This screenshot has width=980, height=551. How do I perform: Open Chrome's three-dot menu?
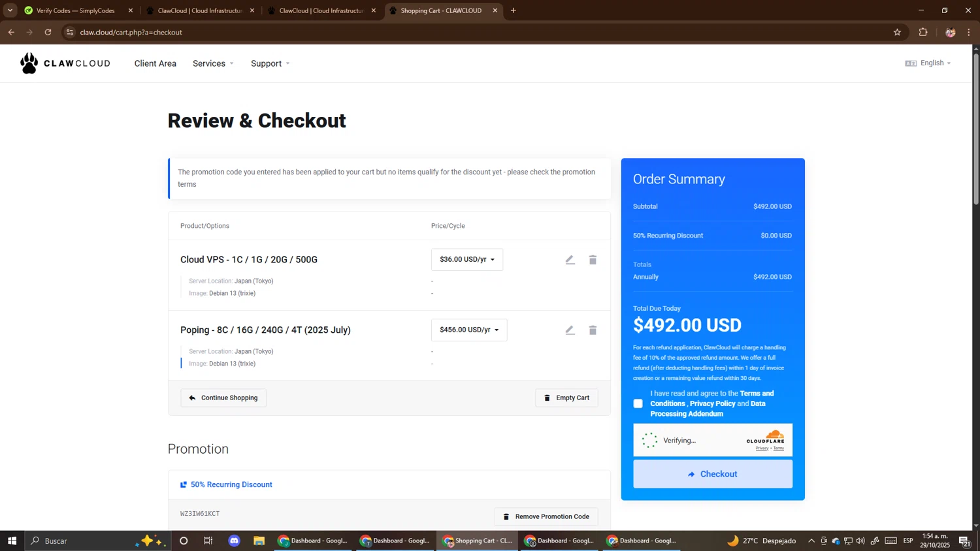point(969,32)
